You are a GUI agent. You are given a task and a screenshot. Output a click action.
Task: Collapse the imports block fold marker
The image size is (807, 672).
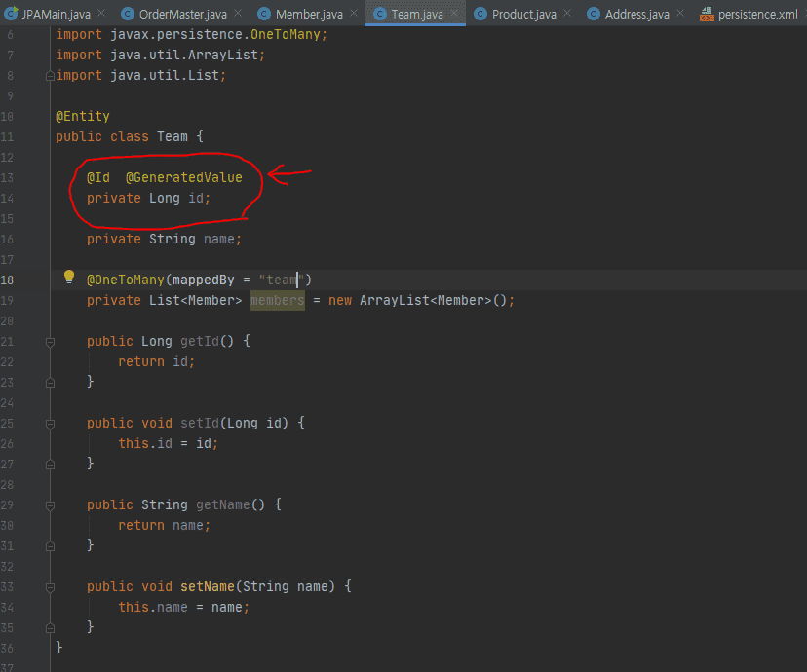[x=50, y=76]
